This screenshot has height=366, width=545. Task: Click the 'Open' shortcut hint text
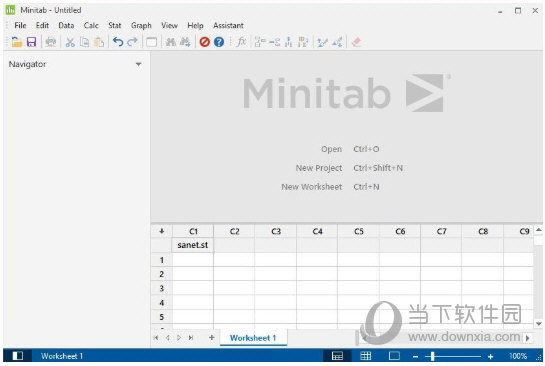[331, 149]
